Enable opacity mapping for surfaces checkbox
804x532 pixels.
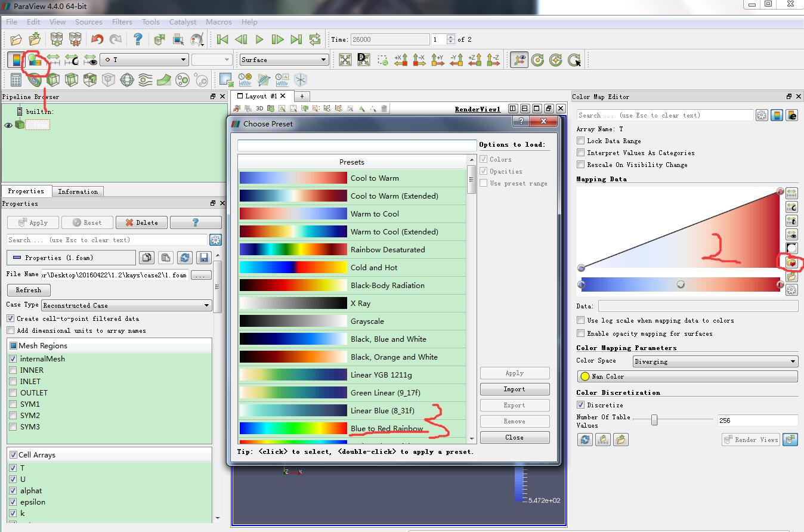[581, 333]
